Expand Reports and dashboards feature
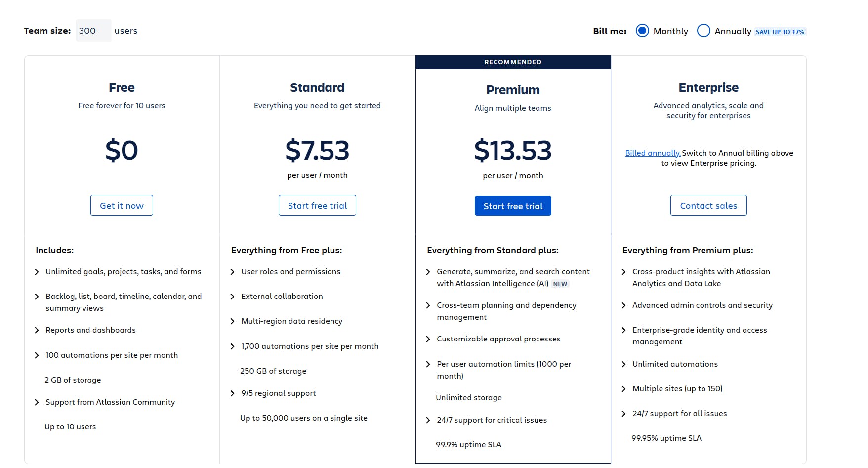 point(37,330)
